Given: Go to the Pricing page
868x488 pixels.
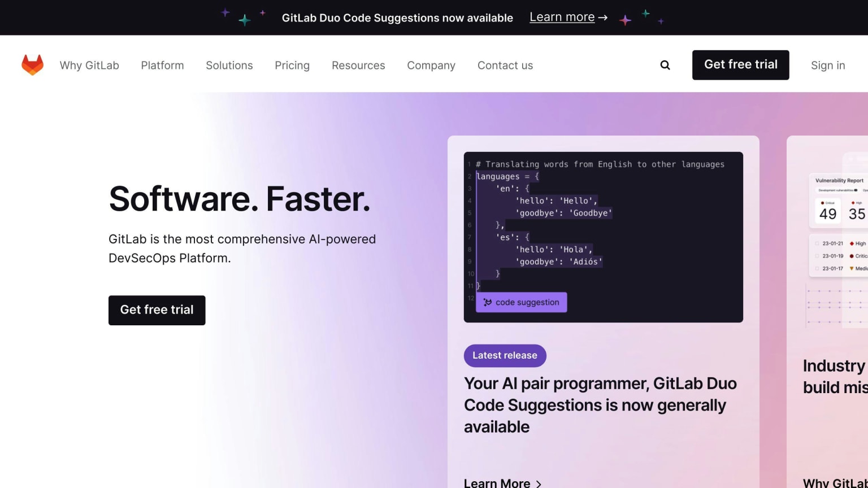Looking at the screenshot, I should [x=292, y=65].
